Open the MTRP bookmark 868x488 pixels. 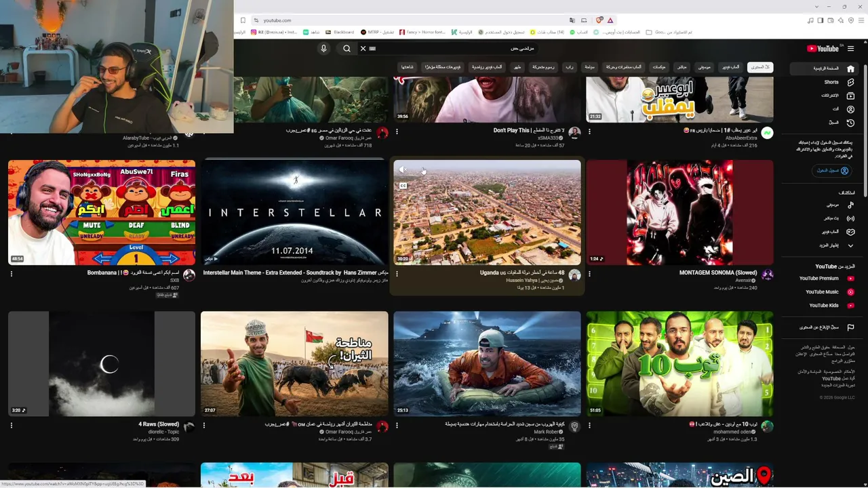pyautogui.click(x=378, y=32)
